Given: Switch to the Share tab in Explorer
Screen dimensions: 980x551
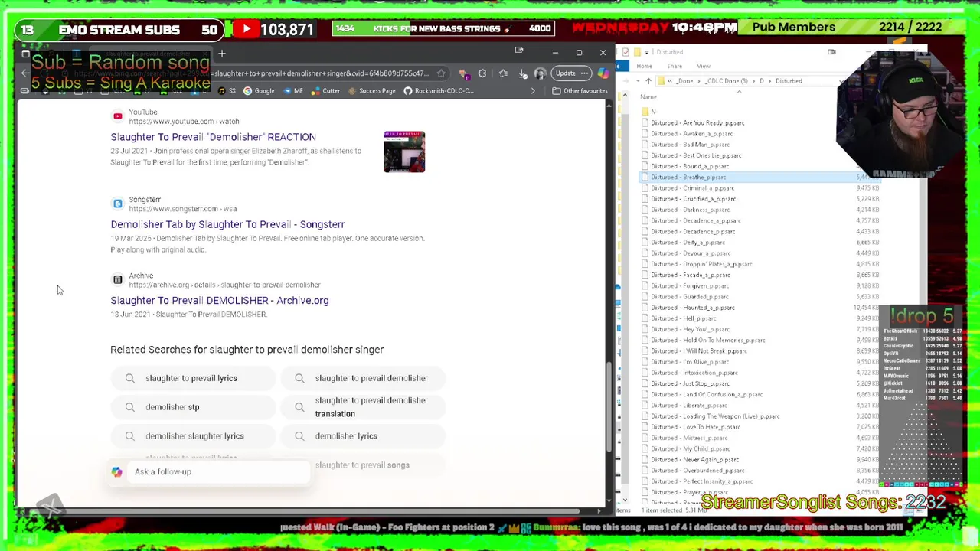Looking at the screenshot, I should pos(675,66).
